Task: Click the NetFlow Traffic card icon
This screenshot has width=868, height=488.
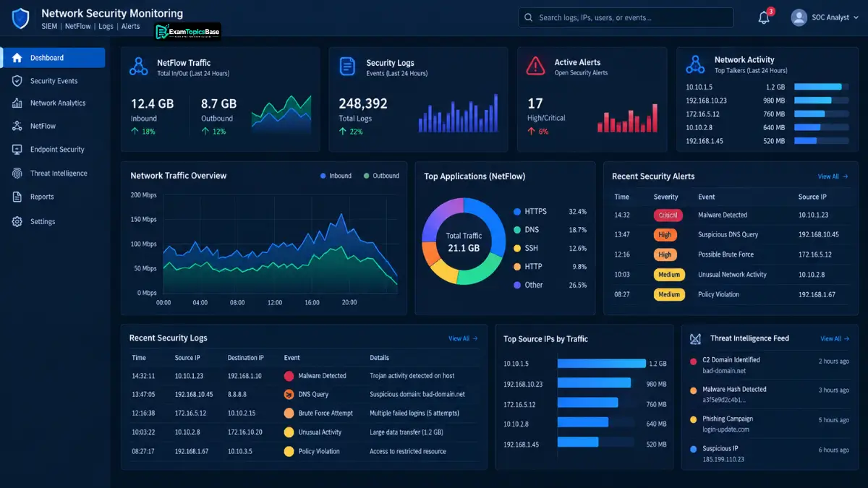Action: tap(139, 66)
